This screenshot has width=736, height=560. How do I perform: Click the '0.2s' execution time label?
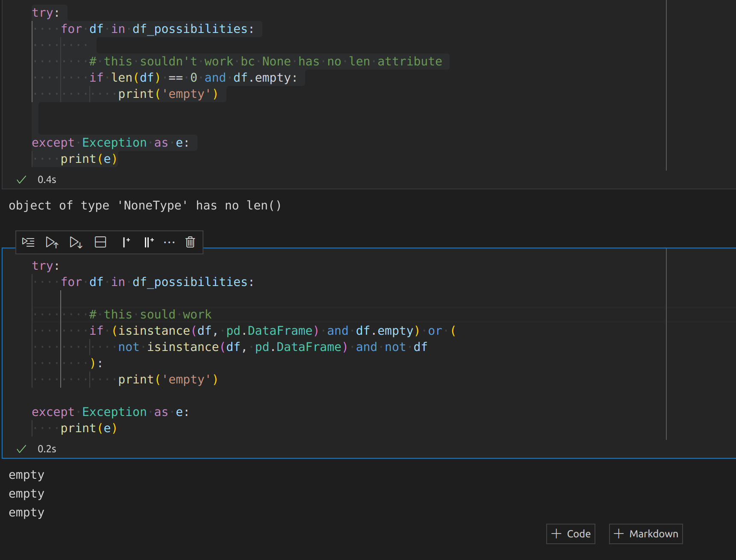pyautogui.click(x=47, y=449)
